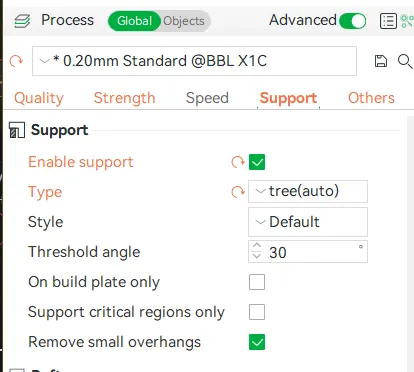414x372 pixels.
Task: Open the support Type tree(auto) dropdown
Action: click(308, 191)
